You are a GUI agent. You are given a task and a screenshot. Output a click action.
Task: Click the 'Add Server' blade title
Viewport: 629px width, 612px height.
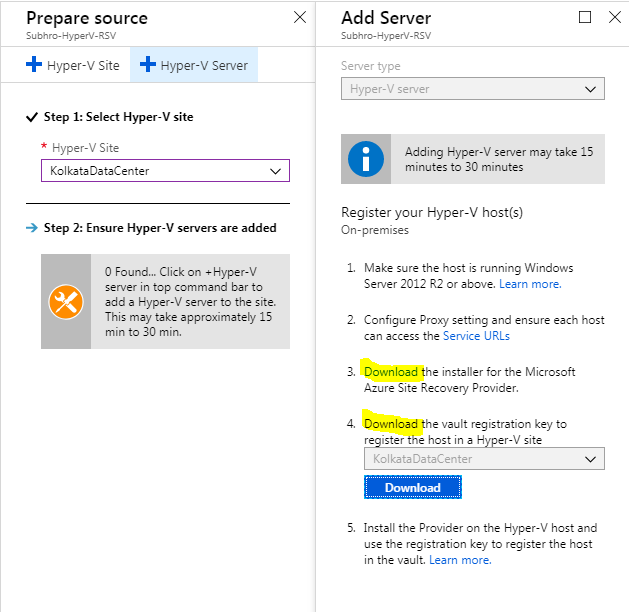tap(386, 18)
